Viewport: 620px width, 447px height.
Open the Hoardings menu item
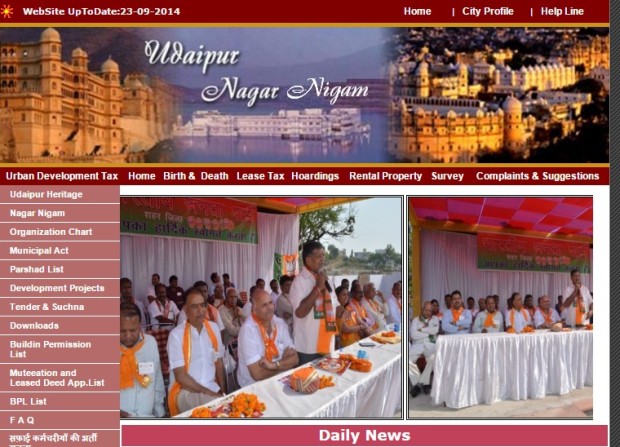point(315,176)
